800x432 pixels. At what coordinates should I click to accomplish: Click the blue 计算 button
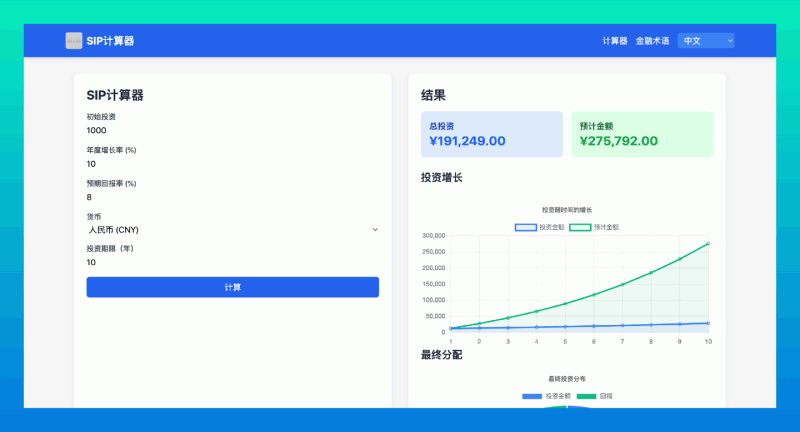[233, 287]
